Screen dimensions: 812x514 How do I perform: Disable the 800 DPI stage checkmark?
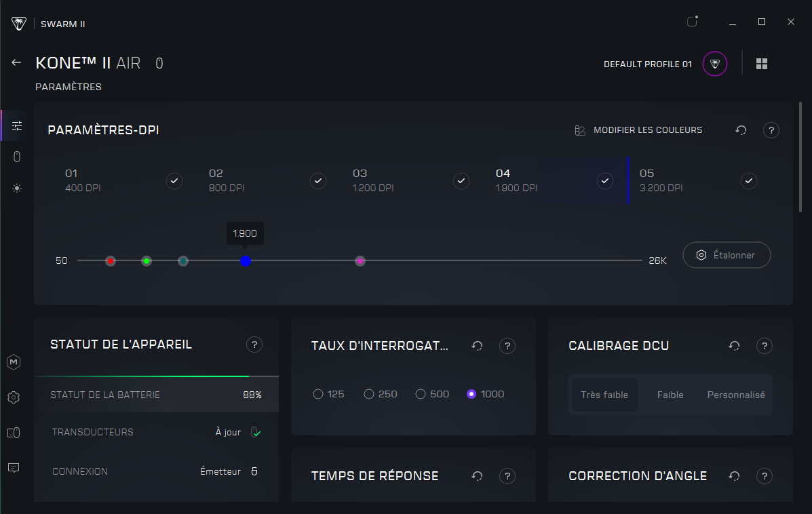click(318, 181)
